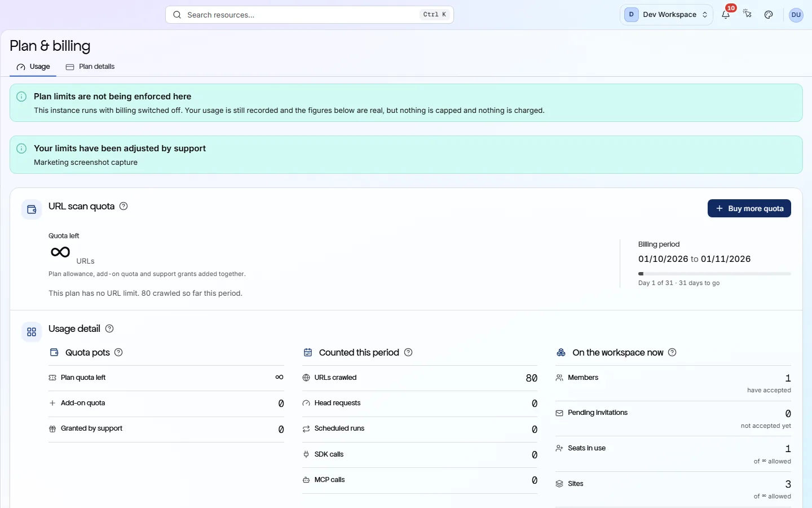This screenshot has width=812, height=508.
Task: Click help icon beside Counted this period
Action: tap(408, 352)
